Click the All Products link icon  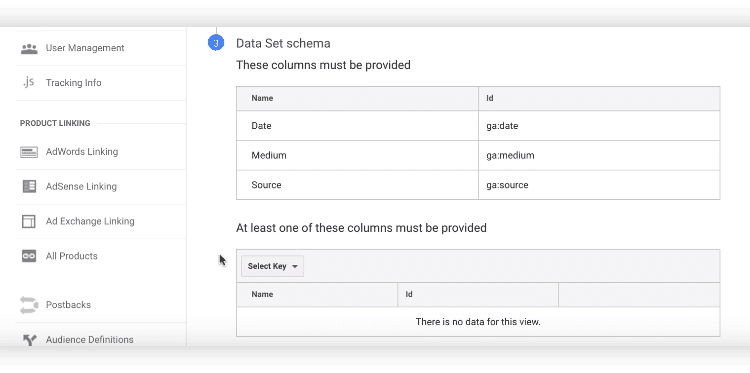tap(29, 256)
